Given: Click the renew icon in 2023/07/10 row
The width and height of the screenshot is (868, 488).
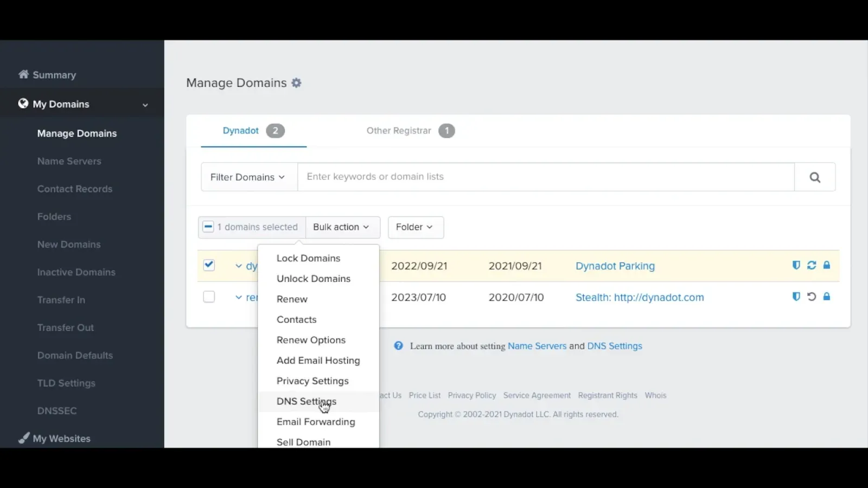Looking at the screenshot, I should click(812, 297).
